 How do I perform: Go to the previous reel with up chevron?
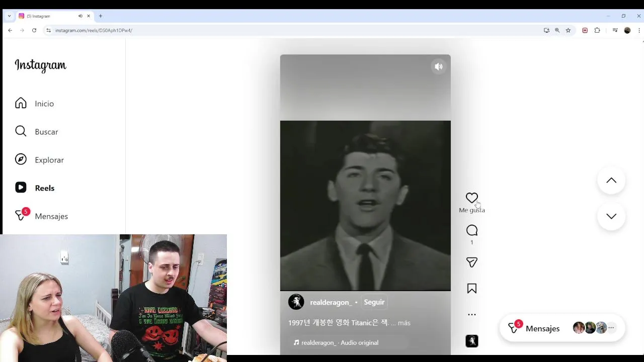(x=611, y=180)
